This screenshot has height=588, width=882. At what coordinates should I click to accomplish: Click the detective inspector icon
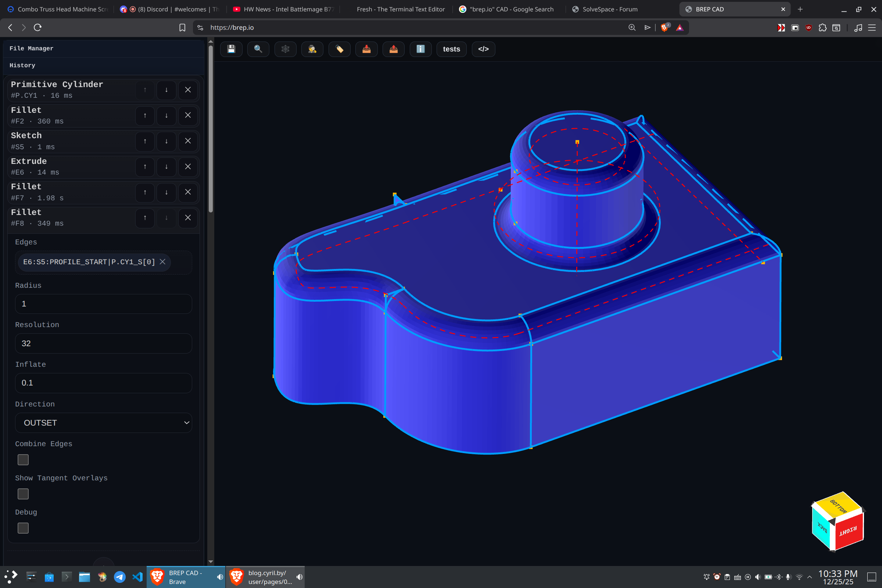pyautogui.click(x=312, y=49)
